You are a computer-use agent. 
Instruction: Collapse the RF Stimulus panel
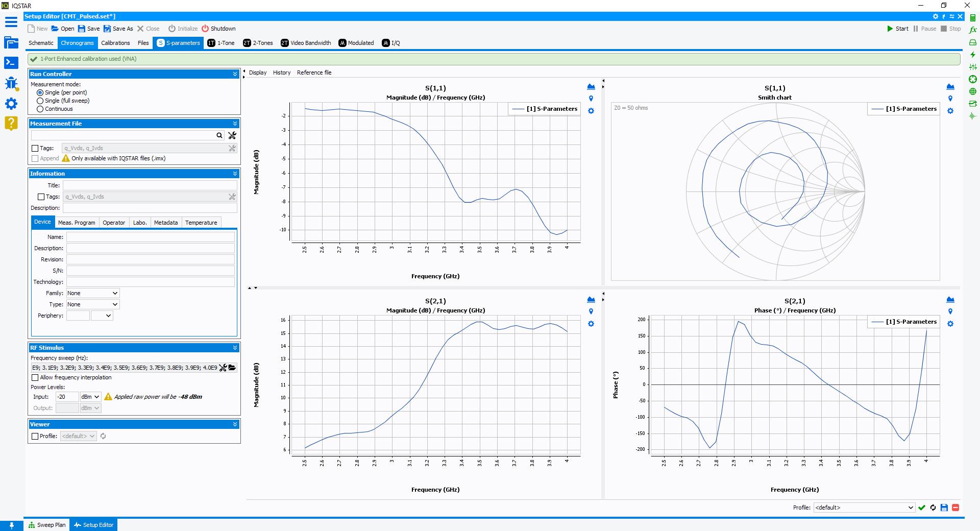tap(235, 348)
